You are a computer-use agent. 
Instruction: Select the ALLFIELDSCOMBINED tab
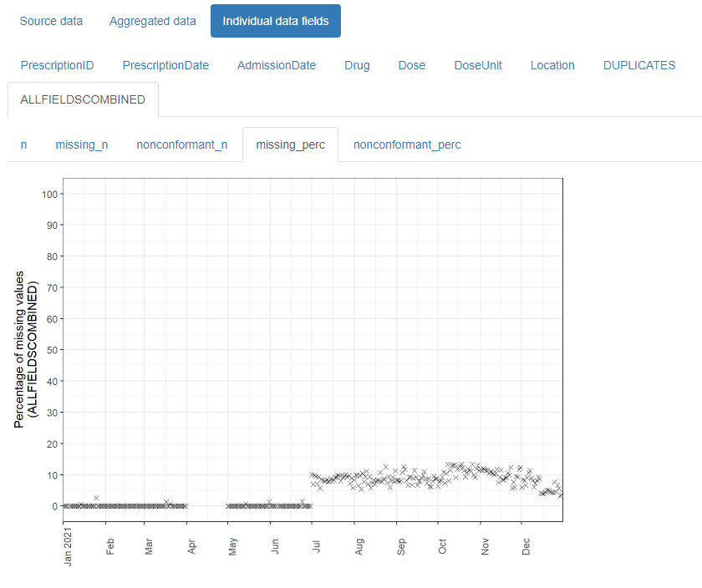[83, 99]
